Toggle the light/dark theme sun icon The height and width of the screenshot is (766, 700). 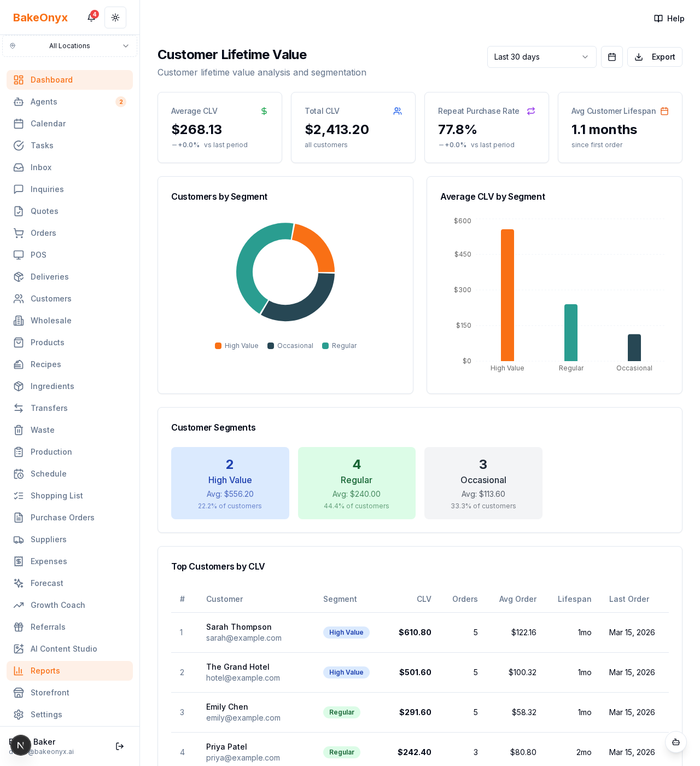click(x=115, y=18)
